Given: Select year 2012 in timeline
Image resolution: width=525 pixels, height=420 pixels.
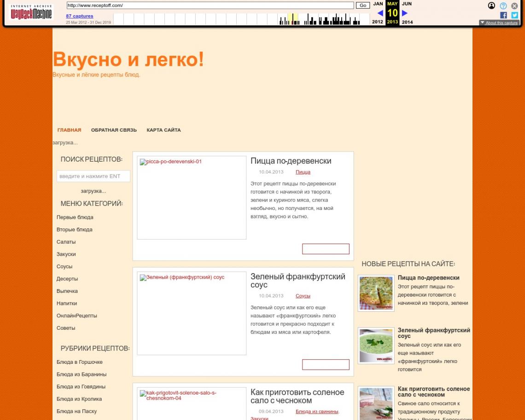Looking at the screenshot, I should coord(377,22).
